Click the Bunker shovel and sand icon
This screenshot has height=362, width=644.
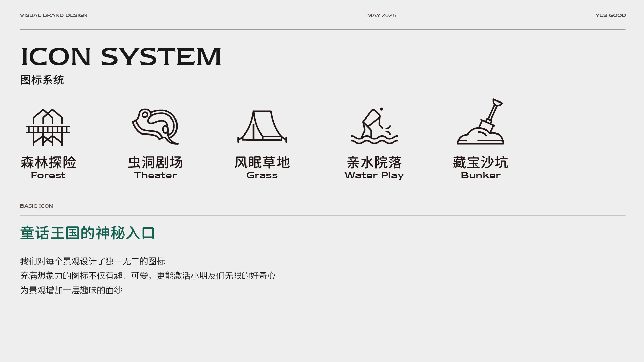point(480,123)
